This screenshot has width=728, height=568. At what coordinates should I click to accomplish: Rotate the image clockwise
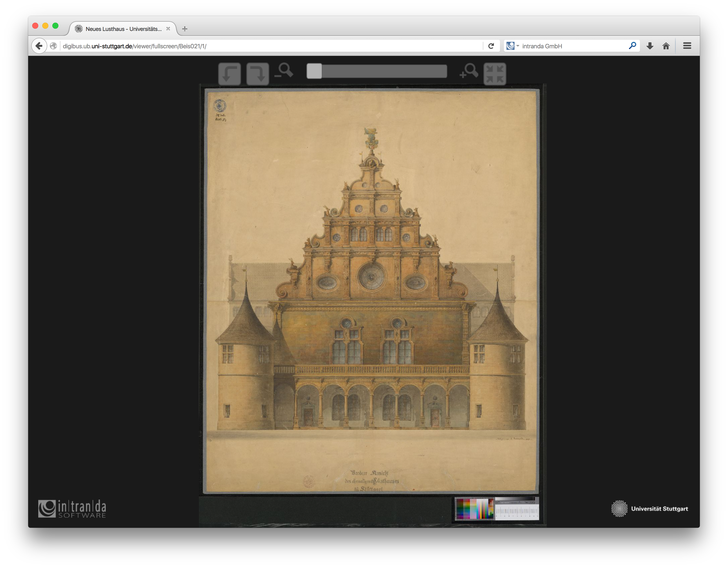tap(258, 74)
